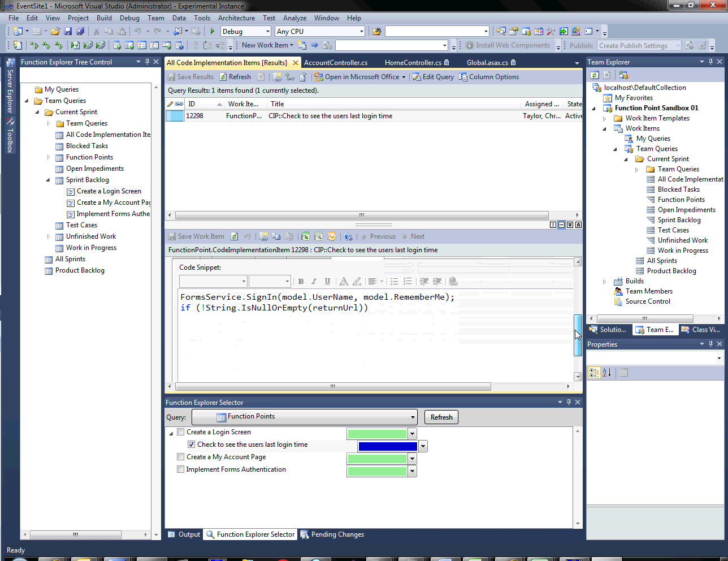The height and width of the screenshot is (561, 728).
Task: Click the green swatch for Create a Login Screen
Action: (x=377, y=434)
